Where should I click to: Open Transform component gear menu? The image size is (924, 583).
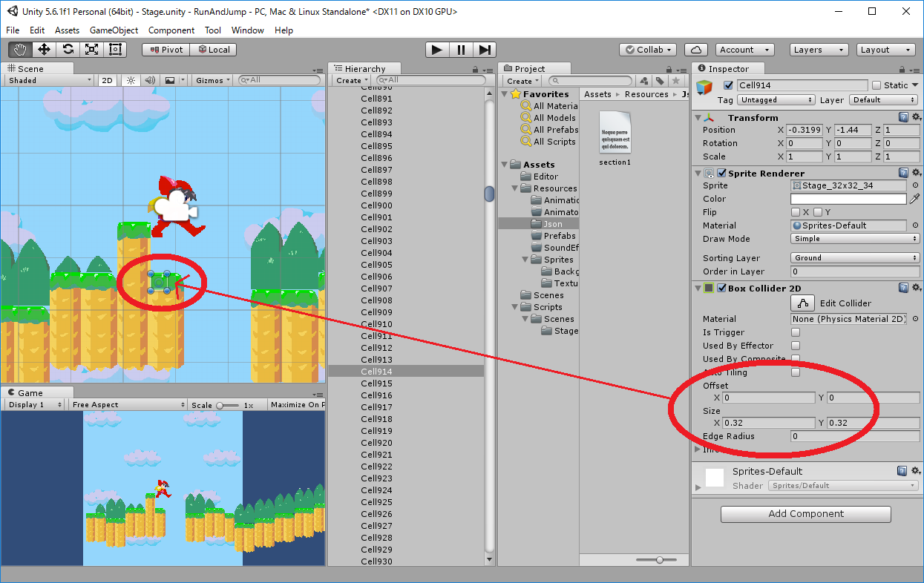916,117
